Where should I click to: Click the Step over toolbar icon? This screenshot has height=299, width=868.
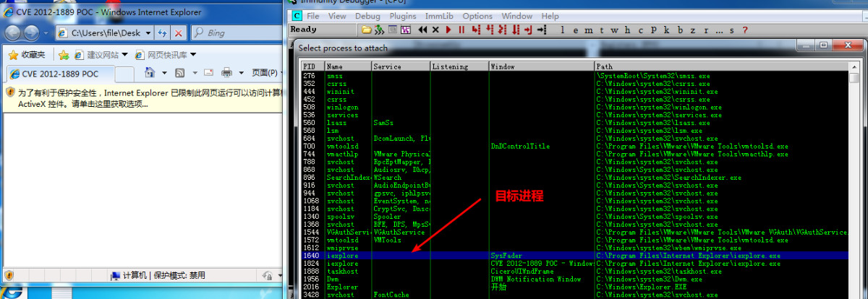click(x=490, y=30)
